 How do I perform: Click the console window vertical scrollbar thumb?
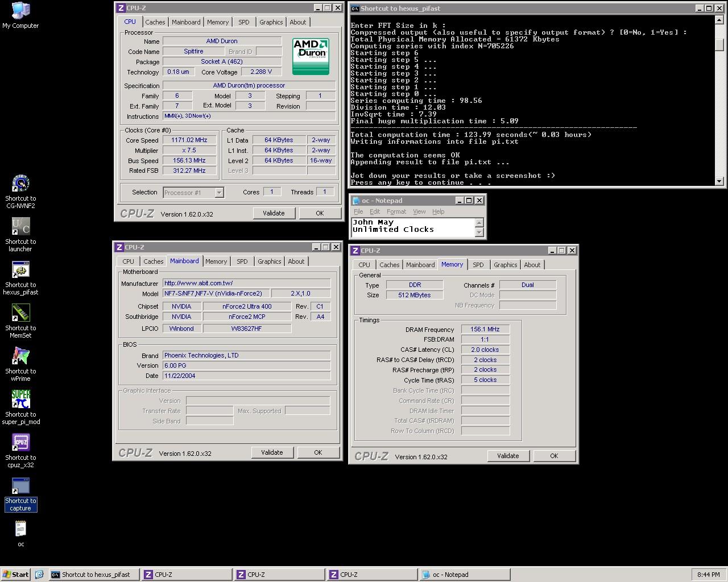[x=719, y=44]
